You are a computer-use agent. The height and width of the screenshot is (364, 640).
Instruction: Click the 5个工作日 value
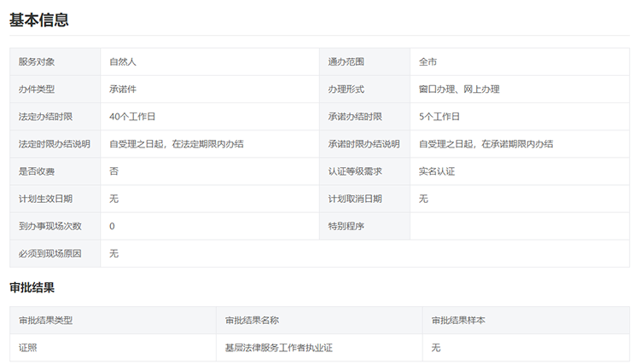click(x=439, y=117)
